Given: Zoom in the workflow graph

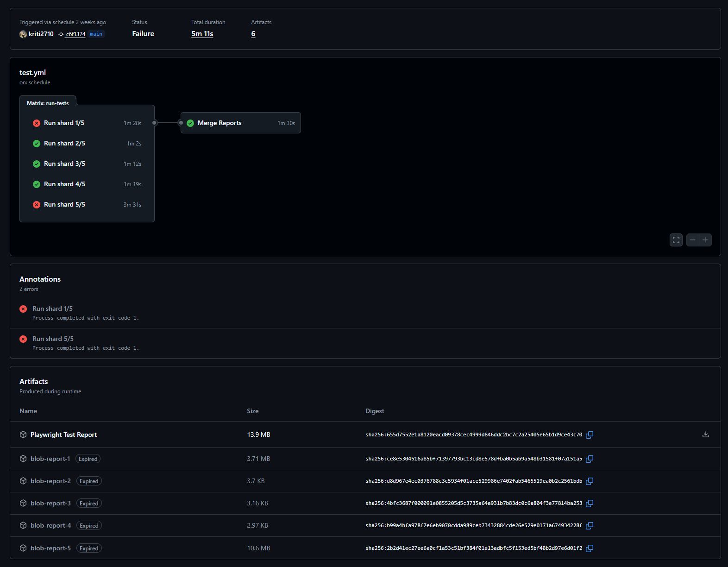Looking at the screenshot, I should pos(705,240).
